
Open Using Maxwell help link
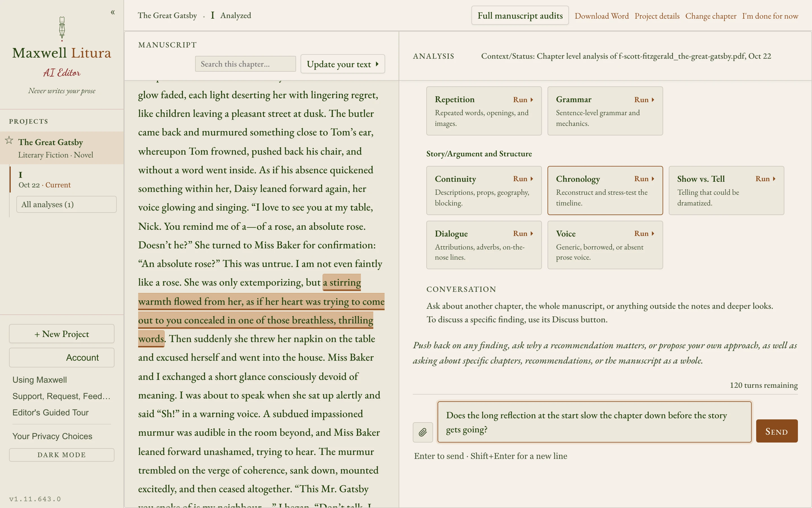(x=39, y=380)
